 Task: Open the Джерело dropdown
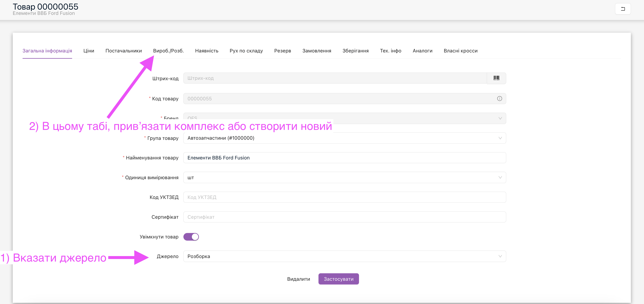tap(345, 256)
